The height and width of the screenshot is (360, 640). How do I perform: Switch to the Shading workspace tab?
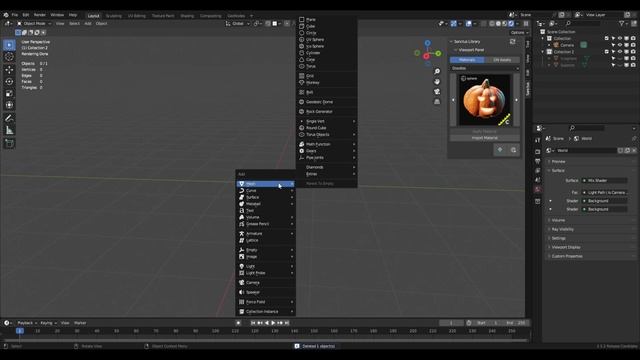[x=187, y=16]
